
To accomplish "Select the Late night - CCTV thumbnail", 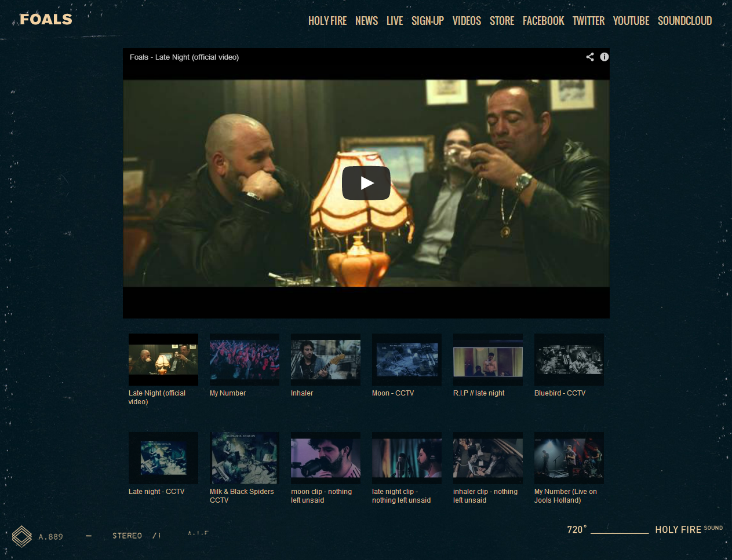I will [x=163, y=458].
